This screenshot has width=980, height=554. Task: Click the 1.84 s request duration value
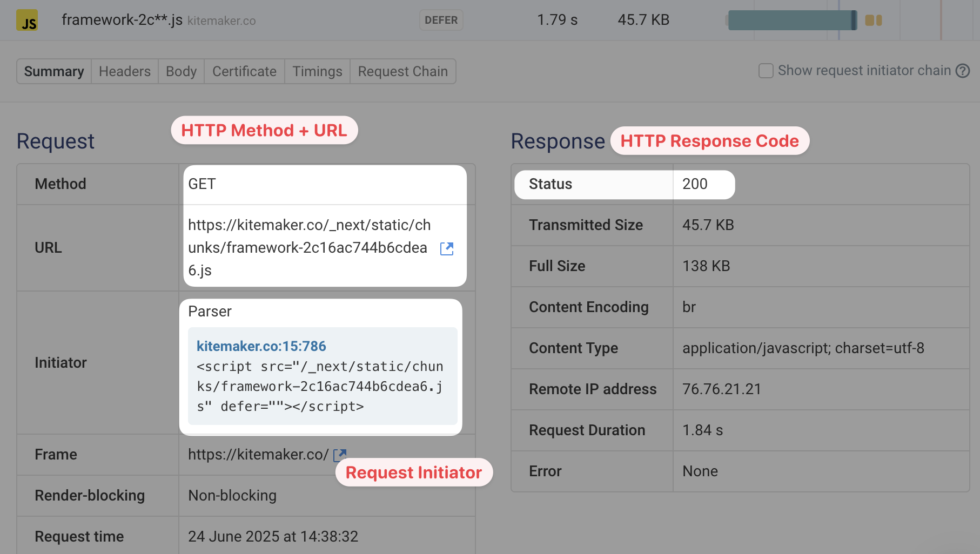coord(702,430)
